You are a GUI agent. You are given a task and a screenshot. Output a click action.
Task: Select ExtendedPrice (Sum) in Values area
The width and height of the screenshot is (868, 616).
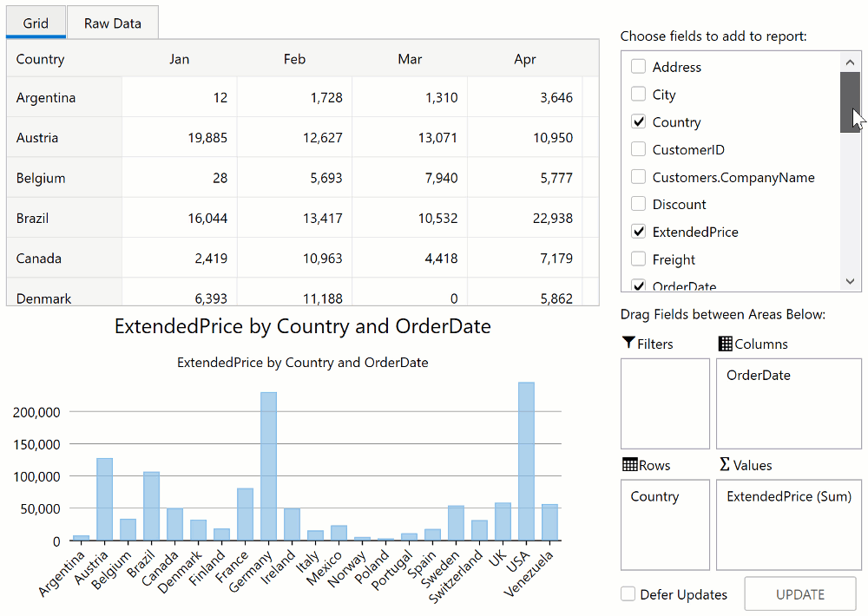(x=789, y=496)
